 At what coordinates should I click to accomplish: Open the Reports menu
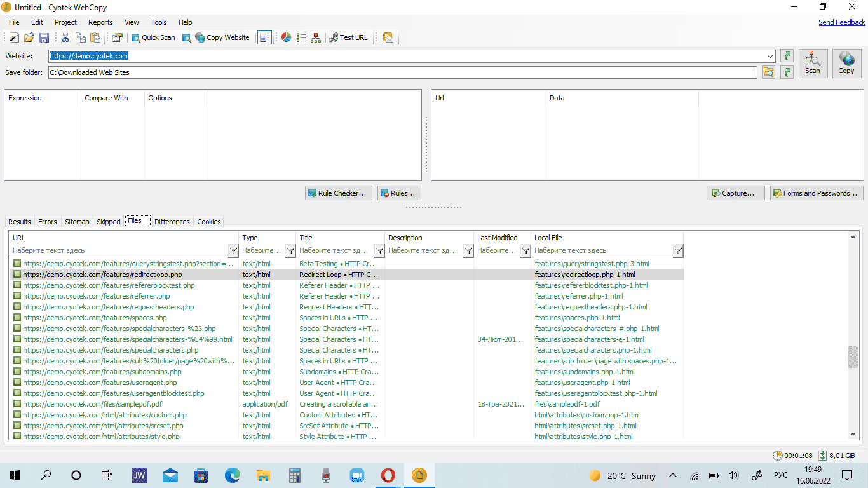coord(100,22)
